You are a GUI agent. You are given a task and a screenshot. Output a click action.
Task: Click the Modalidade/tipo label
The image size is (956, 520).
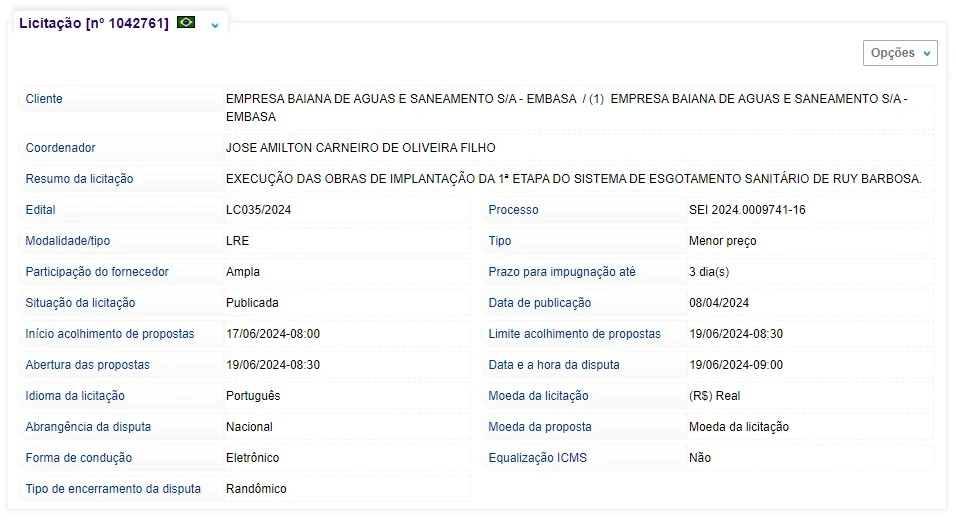(x=68, y=241)
